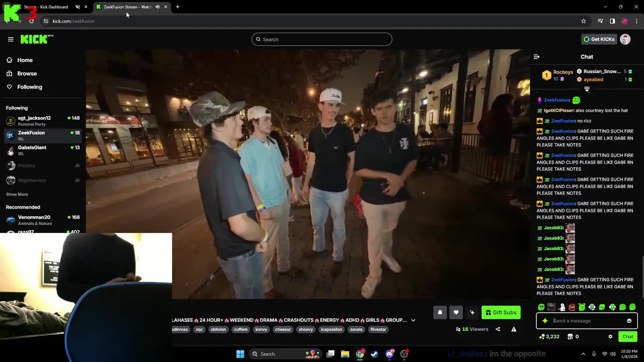Click the heart follow button under the stream
The image size is (644, 362).
456,312
